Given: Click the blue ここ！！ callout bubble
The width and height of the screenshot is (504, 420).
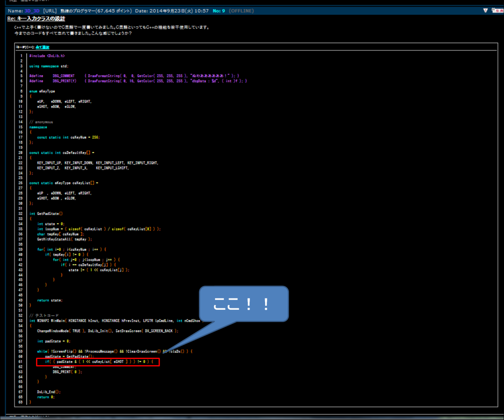Looking at the screenshot, I should click(x=244, y=304).
